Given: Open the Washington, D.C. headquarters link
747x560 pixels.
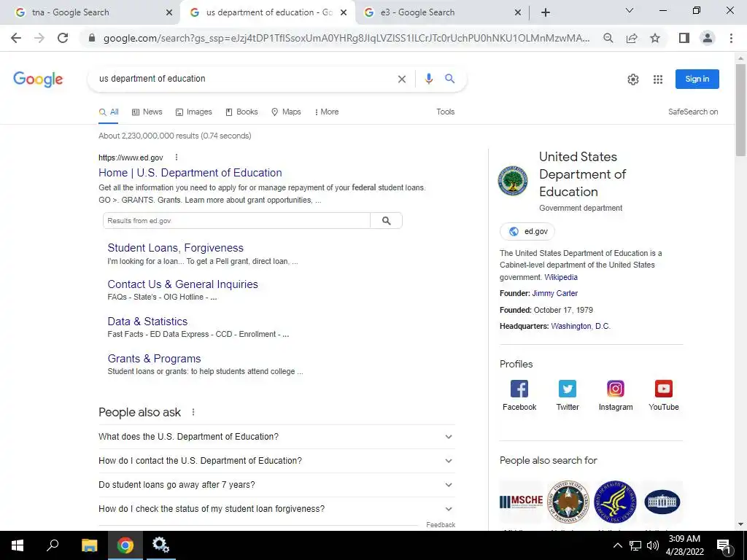Looking at the screenshot, I should tap(580, 326).
